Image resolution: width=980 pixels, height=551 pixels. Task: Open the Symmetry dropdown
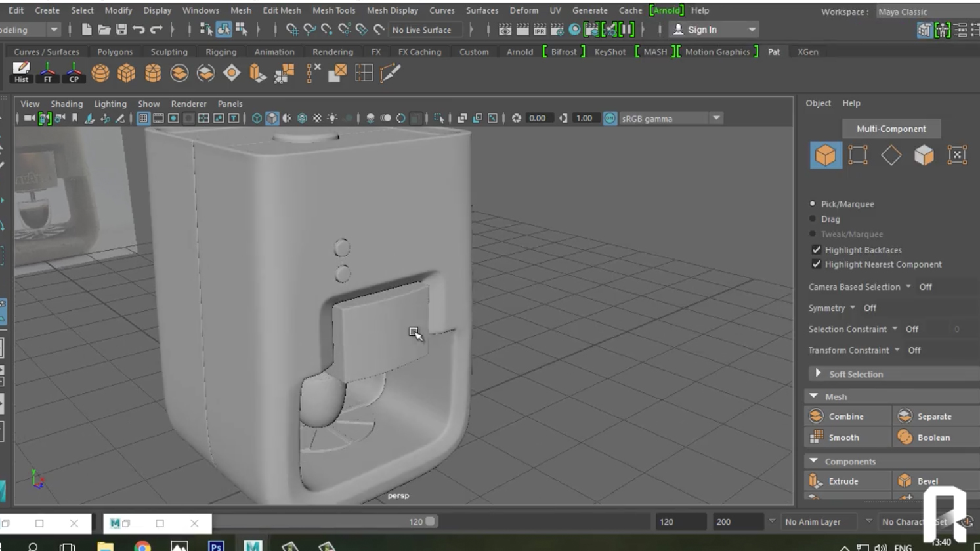(x=852, y=308)
